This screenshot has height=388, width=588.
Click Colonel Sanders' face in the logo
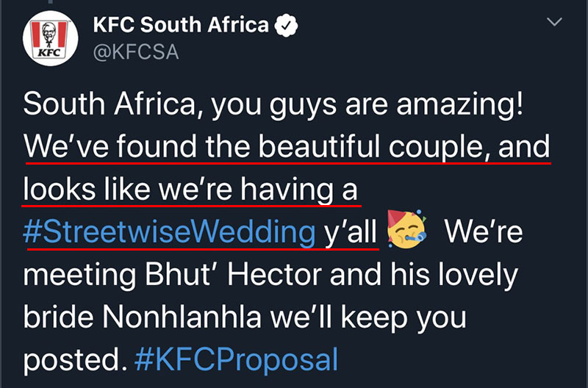tap(49, 32)
